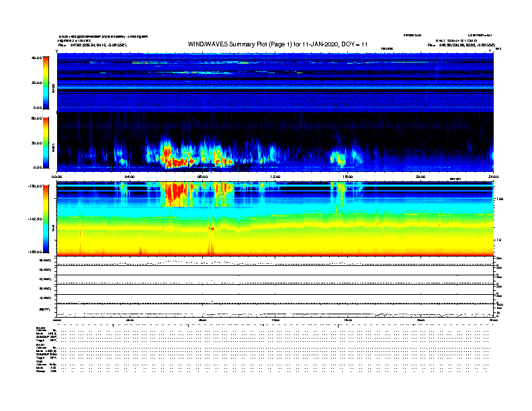
Task: Click the vertical RAD1 axis label
Action: tap(53, 147)
